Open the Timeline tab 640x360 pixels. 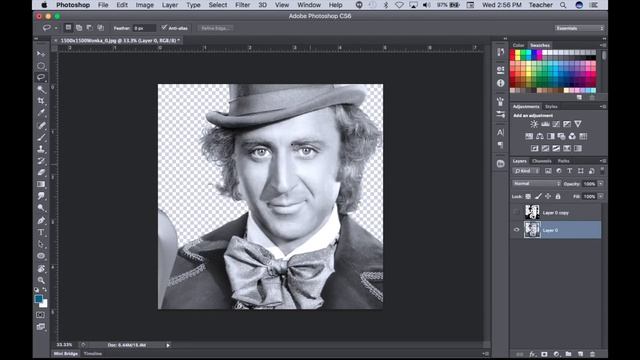click(93, 354)
